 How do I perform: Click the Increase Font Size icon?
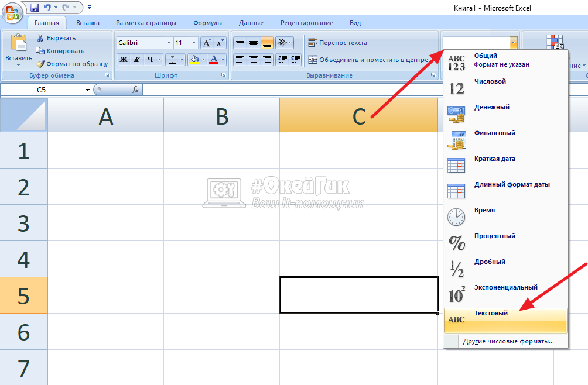pyautogui.click(x=207, y=43)
